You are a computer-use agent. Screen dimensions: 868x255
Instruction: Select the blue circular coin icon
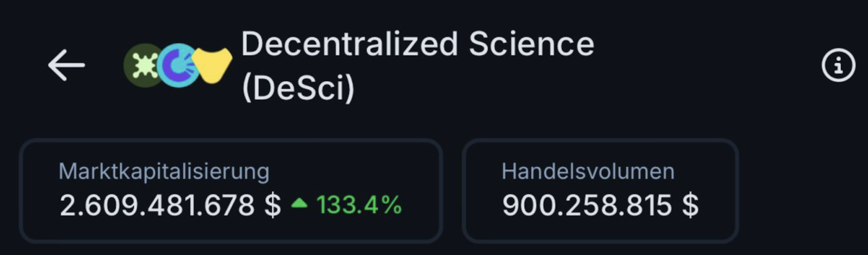(178, 65)
